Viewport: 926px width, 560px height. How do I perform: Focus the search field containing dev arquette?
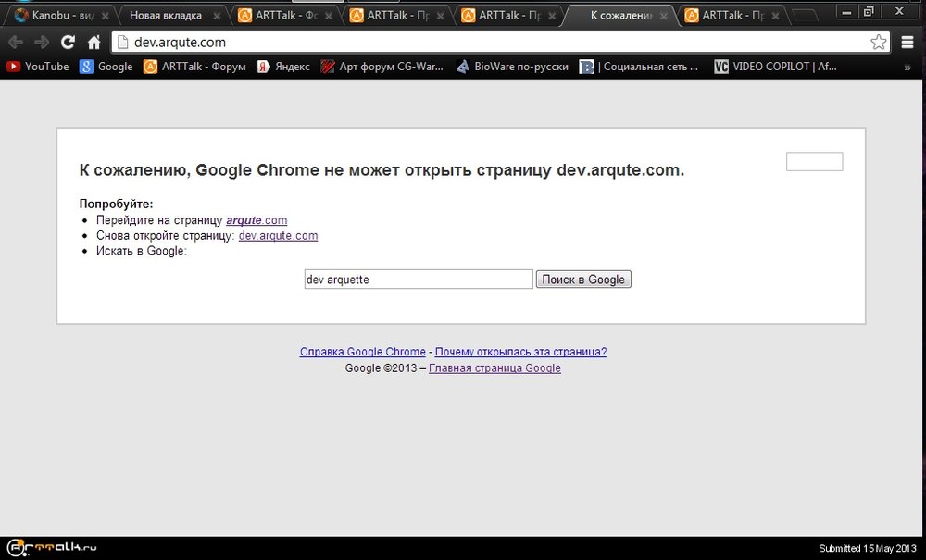[419, 280]
